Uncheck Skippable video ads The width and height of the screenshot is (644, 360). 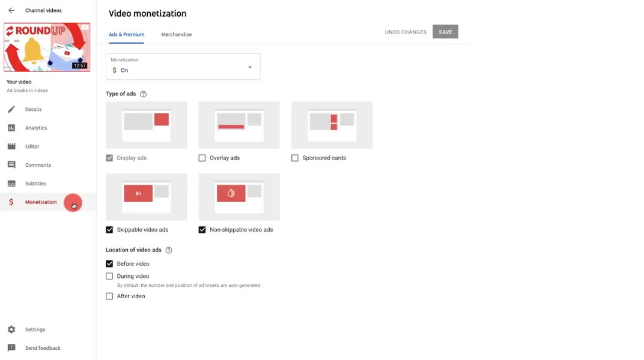pos(109,230)
